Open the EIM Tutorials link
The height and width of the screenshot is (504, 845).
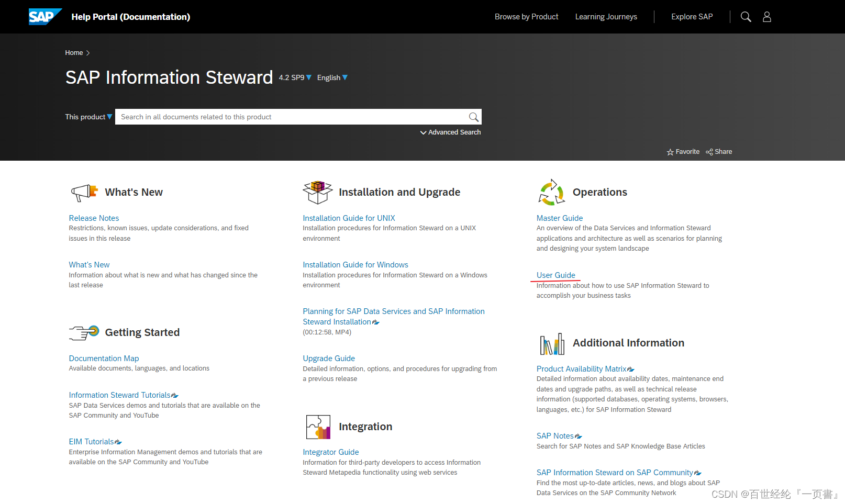click(x=91, y=442)
